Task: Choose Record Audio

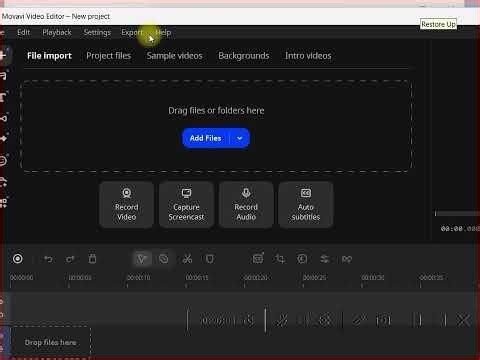Action: pyautogui.click(x=246, y=205)
